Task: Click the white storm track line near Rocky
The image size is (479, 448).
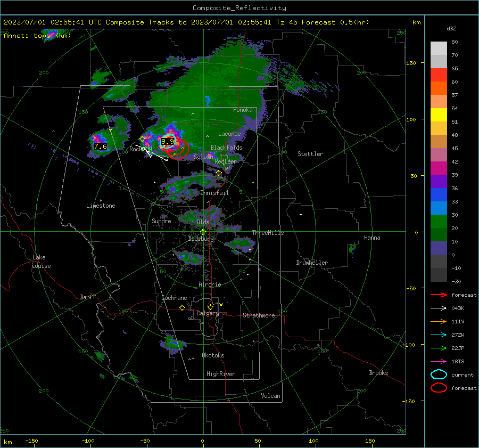Action: 151,153
